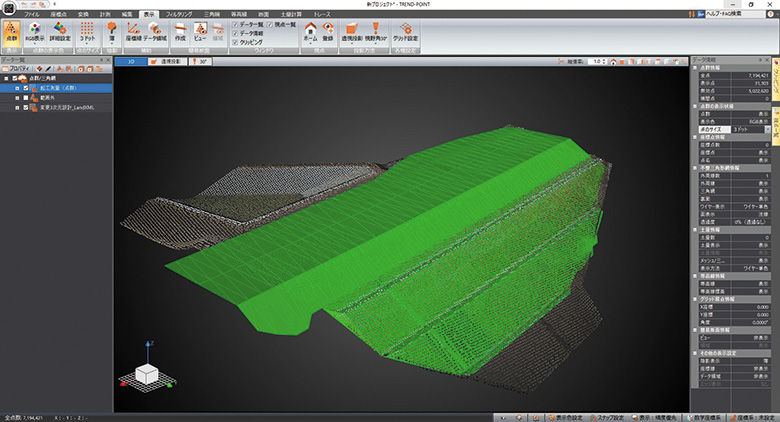780x422 pixels.
Task: Click the 3D axis cube navigator
Action: tap(147, 372)
